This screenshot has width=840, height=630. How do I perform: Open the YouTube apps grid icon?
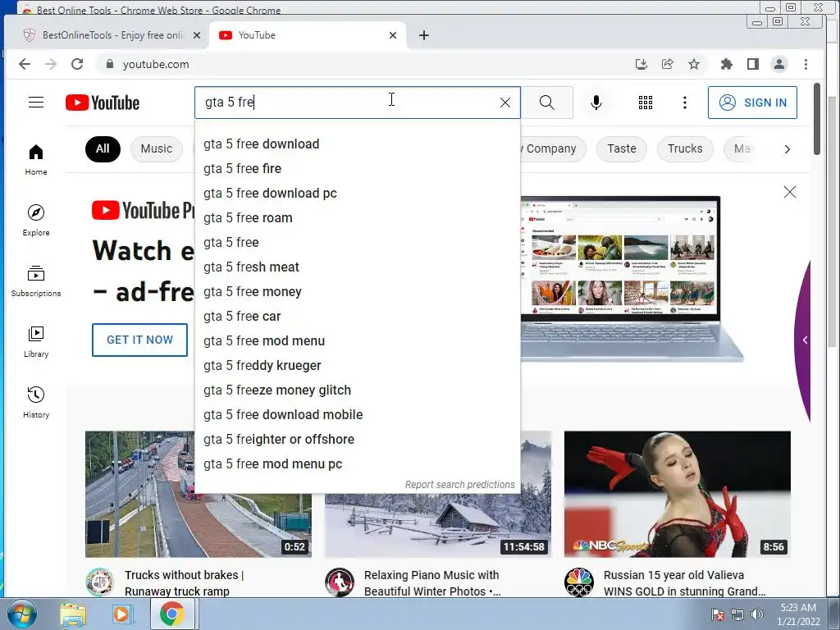(646, 103)
